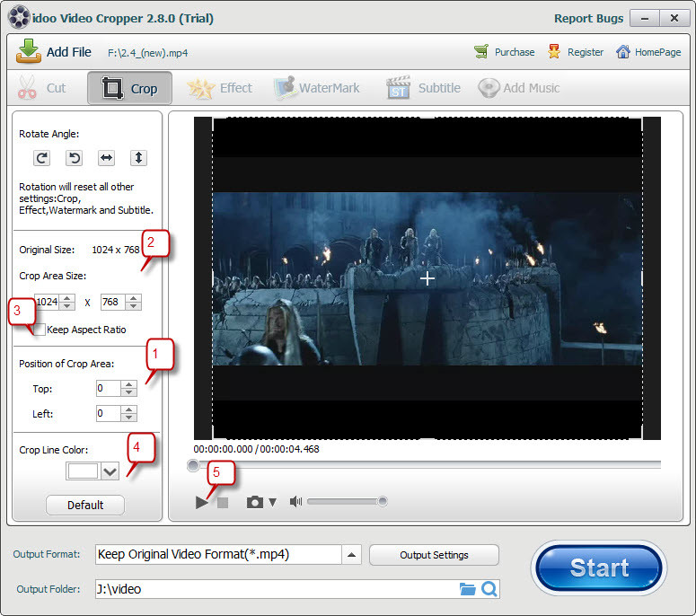696x616 pixels.
Task: Click the film reel app logo
Action: [x=19, y=18]
